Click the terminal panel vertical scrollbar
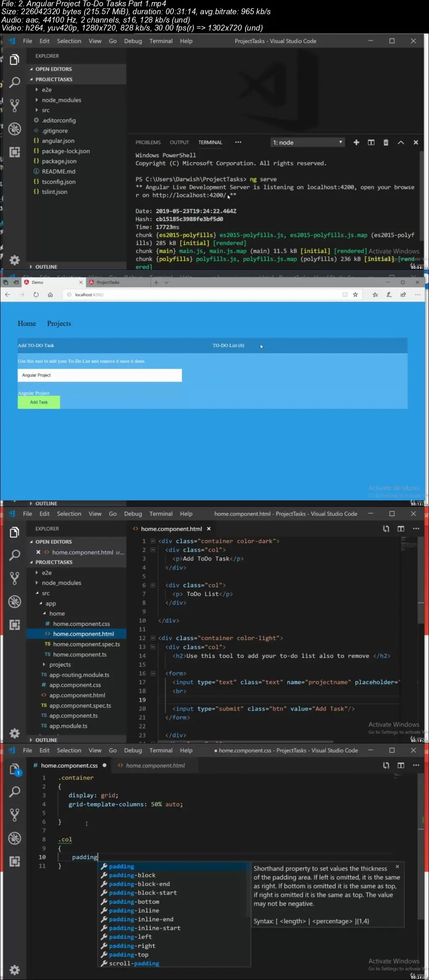Screen dimensions: 429x980 [422, 196]
